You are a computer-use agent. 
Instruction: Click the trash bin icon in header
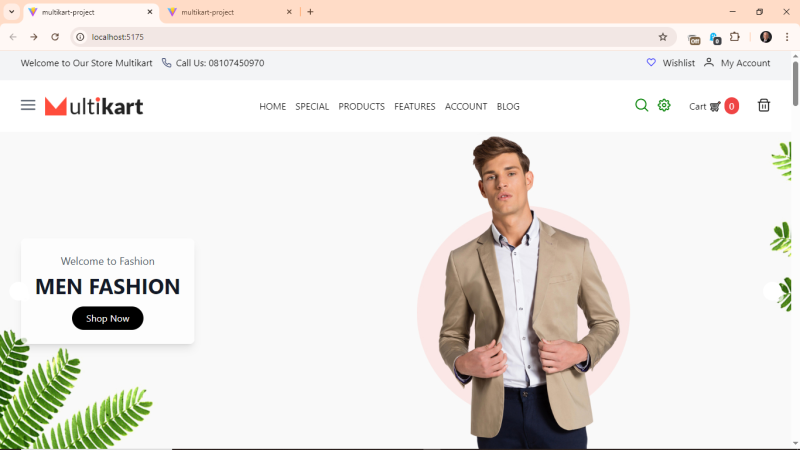764,105
